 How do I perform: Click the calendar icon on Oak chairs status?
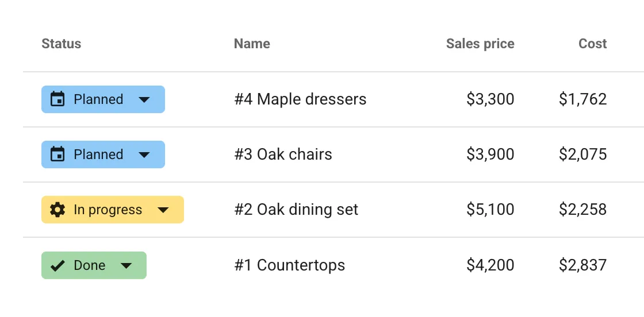coord(57,154)
